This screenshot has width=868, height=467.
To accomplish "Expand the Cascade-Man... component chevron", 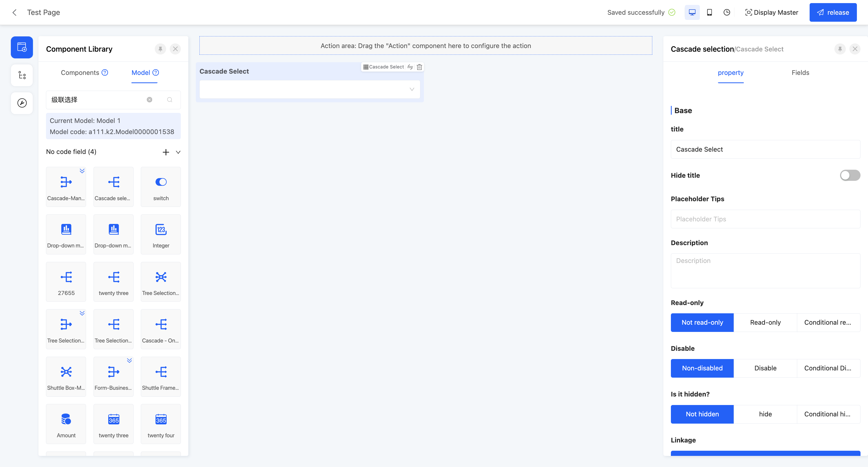I will tap(82, 171).
